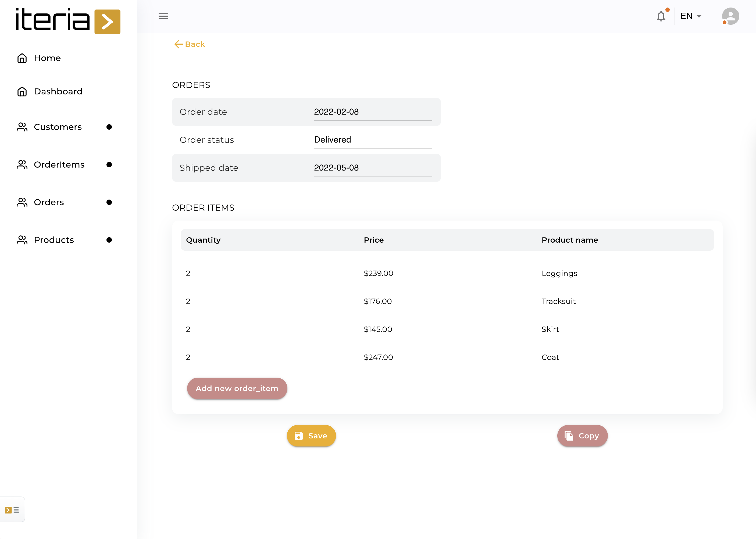
Task: Edit the Order status field
Action: pos(373,140)
